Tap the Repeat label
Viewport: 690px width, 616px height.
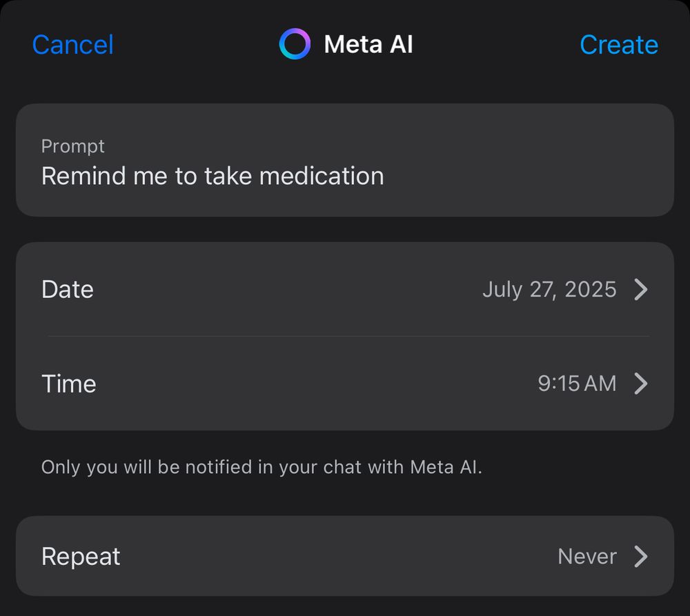click(x=81, y=556)
